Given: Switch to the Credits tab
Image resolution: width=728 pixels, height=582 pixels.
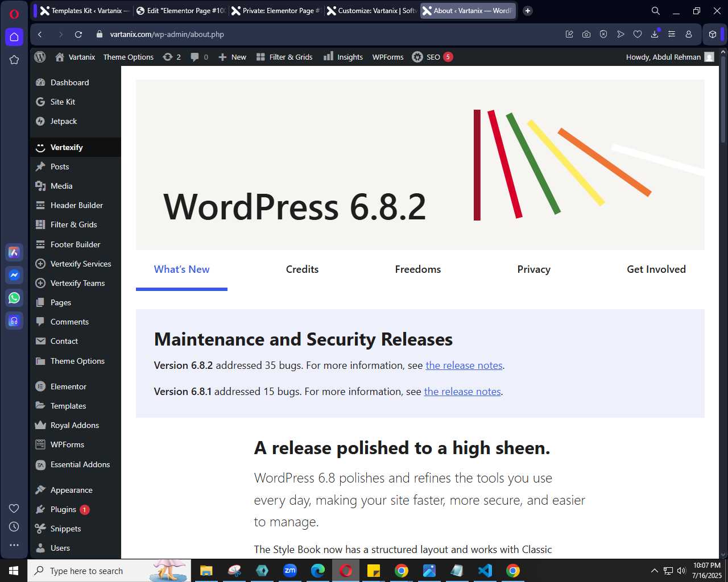Looking at the screenshot, I should 302,269.
